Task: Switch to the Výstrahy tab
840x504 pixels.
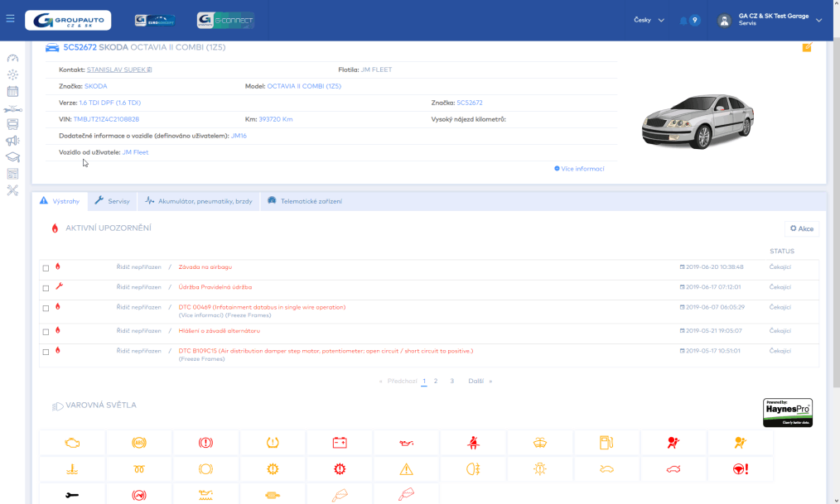Action: click(x=60, y=201)
